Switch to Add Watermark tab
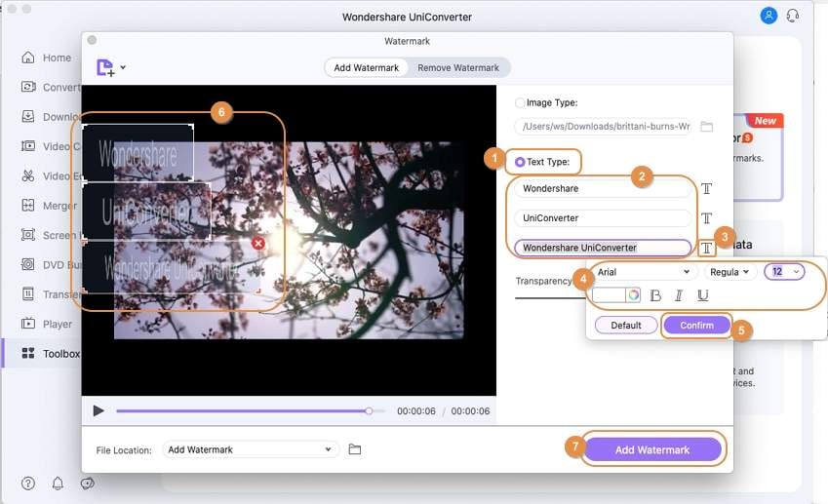This screenshot has width=828, height=504. pos(366,67)
